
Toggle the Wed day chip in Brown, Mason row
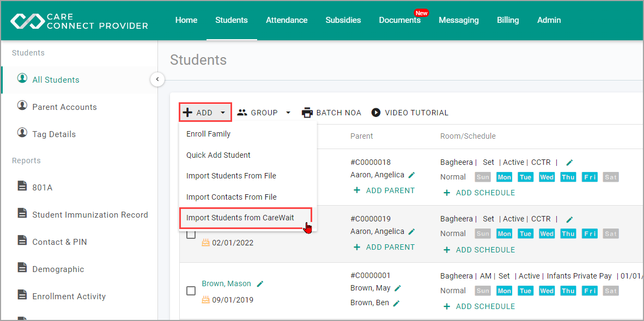coord(546,291)
